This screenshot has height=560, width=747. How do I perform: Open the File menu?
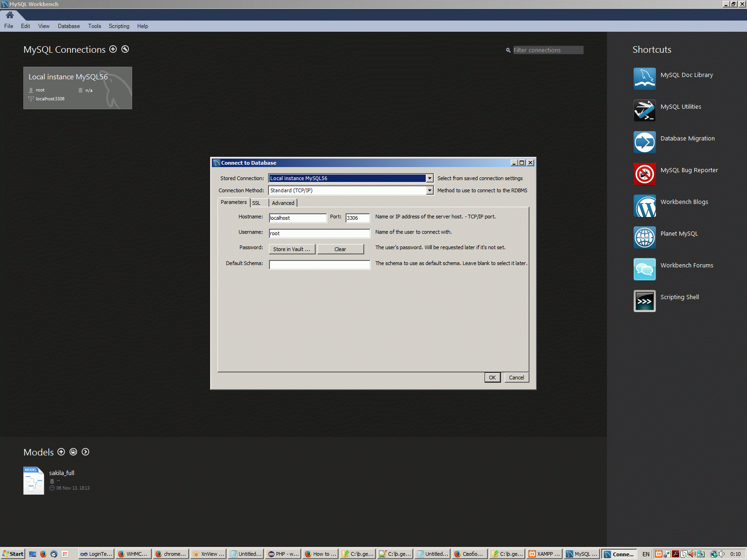[x=9, y=26]
